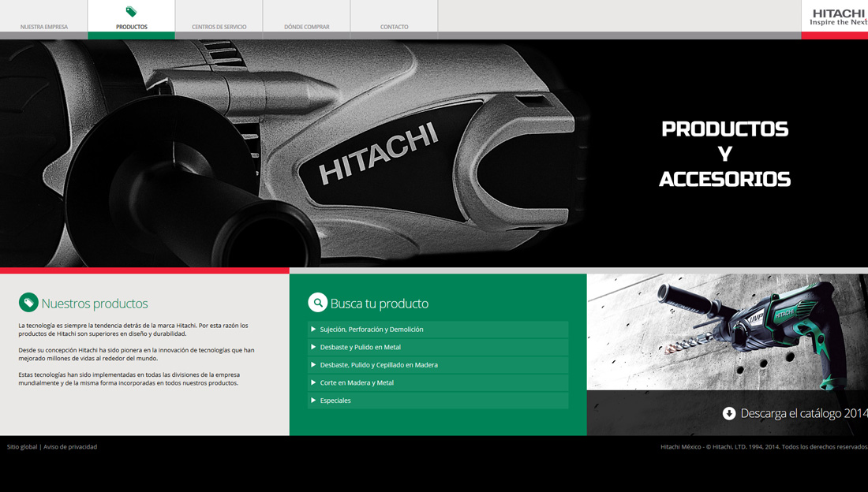Go to the Centros de Servicio tab
This screenshot has width=868, height=492.
(219, 20)
